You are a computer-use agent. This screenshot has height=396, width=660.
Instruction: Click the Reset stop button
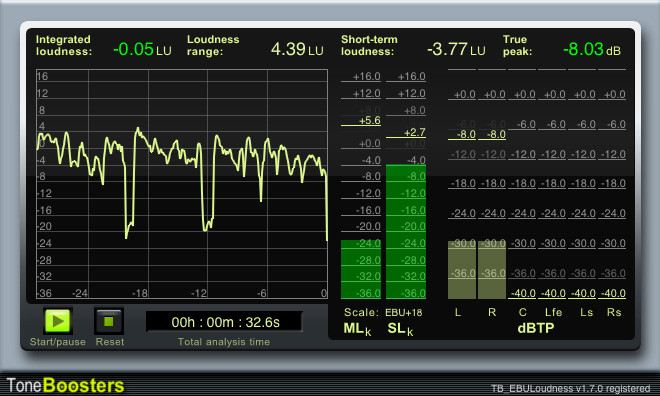[x=109, y=322]
